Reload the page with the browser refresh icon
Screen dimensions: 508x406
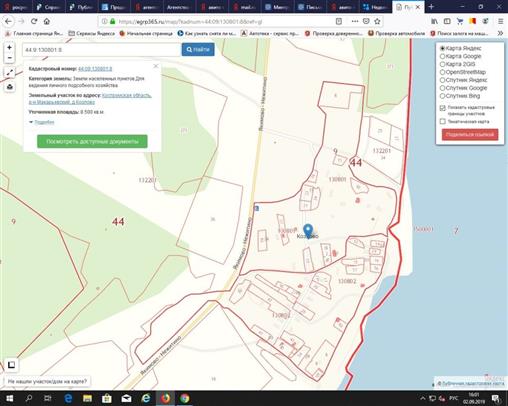[x=34, y=21]
